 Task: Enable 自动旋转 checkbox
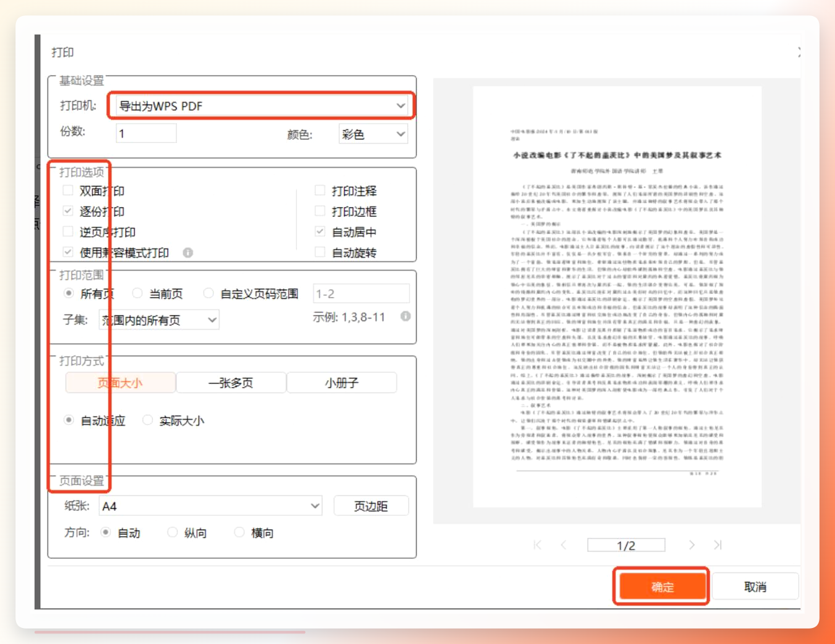click(x=320, y=252)
